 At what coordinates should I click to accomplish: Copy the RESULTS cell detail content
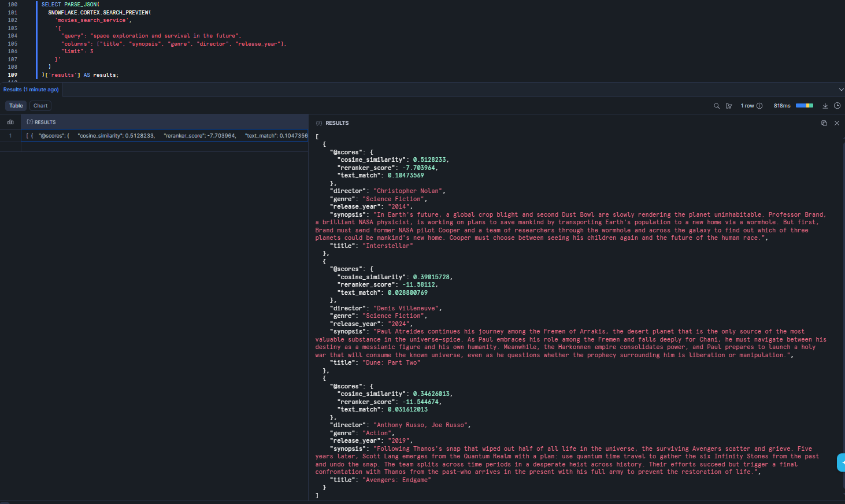point(824,123)
